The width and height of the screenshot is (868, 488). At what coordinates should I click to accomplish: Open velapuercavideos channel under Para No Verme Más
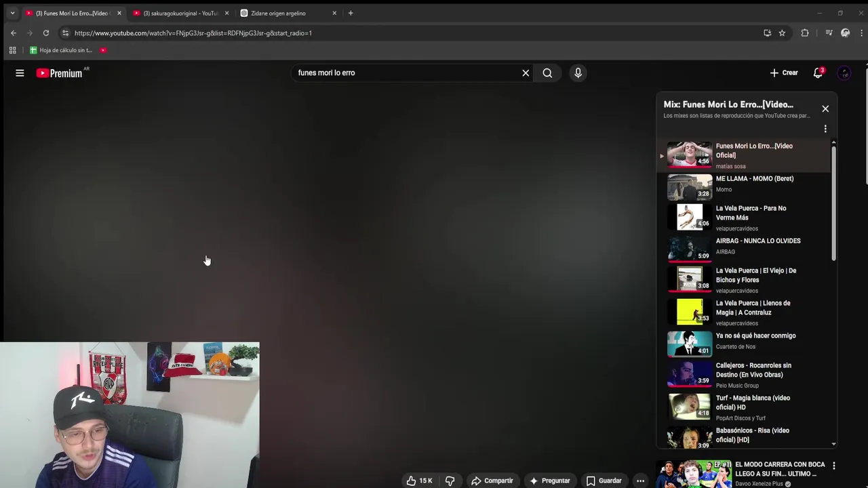(x=736, y=228)
